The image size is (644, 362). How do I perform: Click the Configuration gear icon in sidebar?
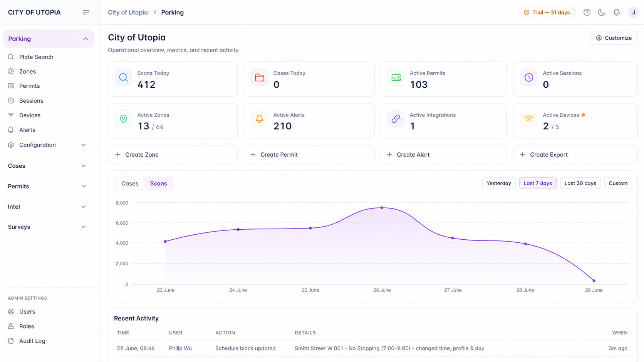pyautogui.click(x=11, y=145)
